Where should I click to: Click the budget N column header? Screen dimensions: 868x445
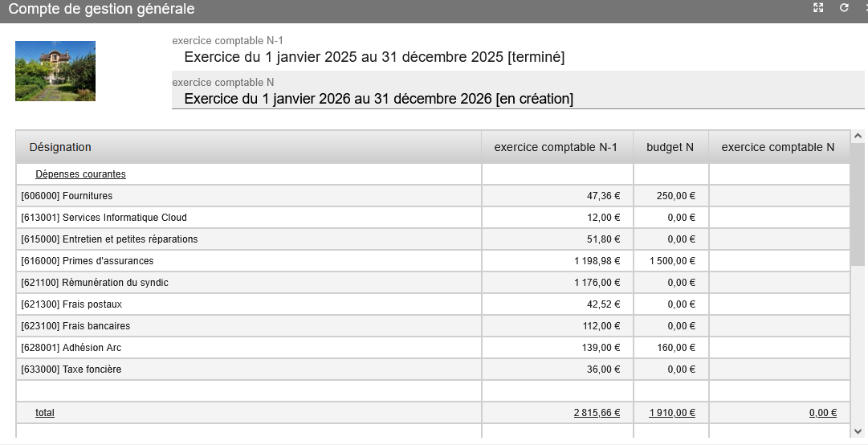click(x=670, y=147)
